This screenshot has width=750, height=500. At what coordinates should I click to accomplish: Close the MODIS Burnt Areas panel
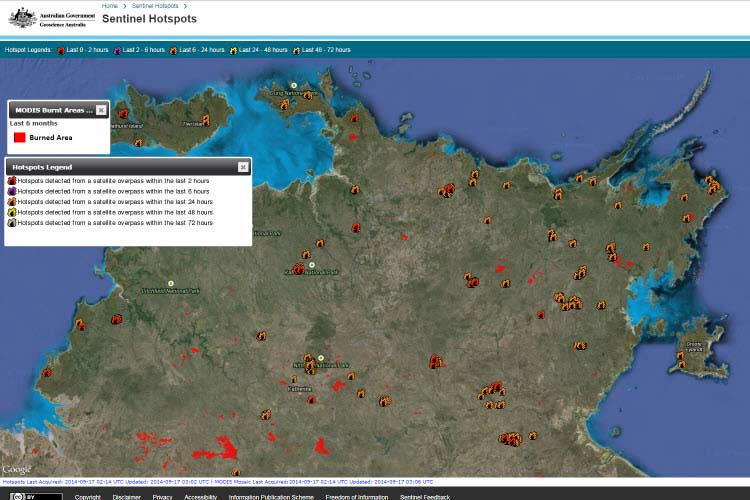coord(101,110)
